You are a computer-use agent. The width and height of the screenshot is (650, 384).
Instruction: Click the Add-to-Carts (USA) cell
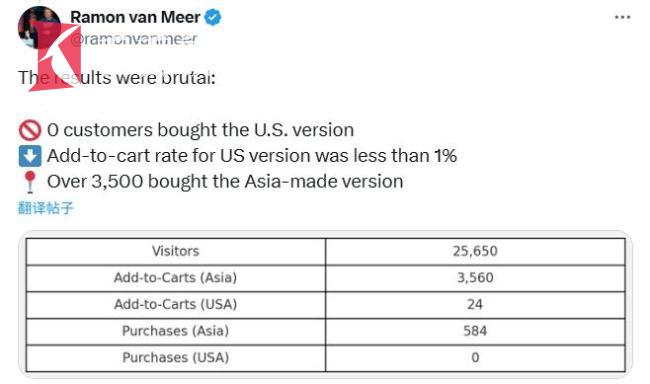click(x=176, y=304)
